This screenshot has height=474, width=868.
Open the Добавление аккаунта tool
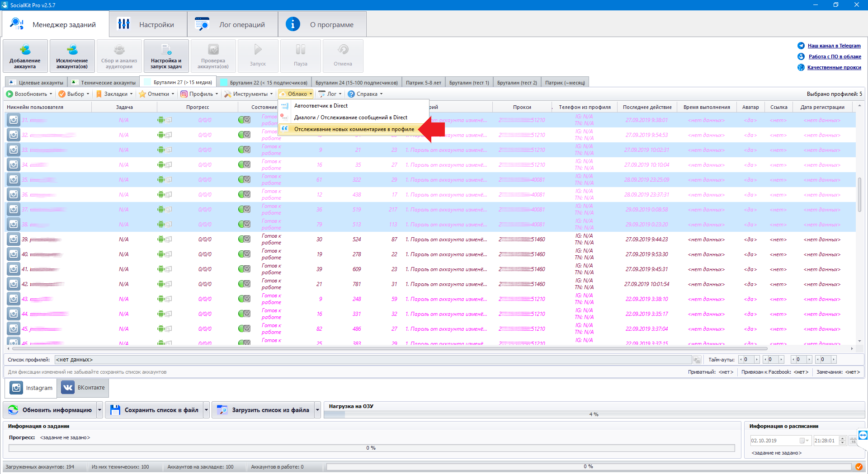(25, 56)
